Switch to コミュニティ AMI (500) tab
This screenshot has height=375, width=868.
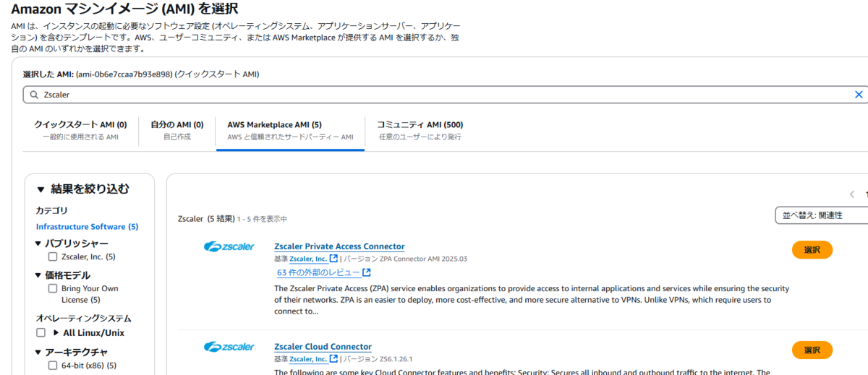point(420,130)
